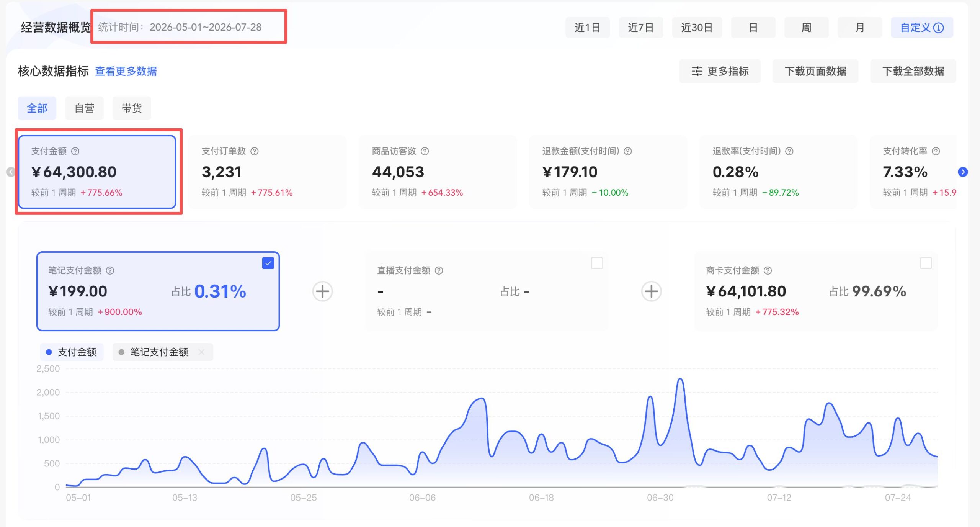Viewport: 980px width, 527px height.
Task: Click grey left arrow for previous metrics
Action: point(11,172)
